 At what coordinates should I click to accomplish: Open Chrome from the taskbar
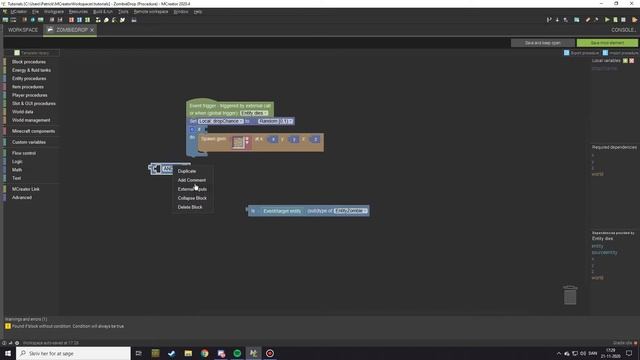coord(204,353)
